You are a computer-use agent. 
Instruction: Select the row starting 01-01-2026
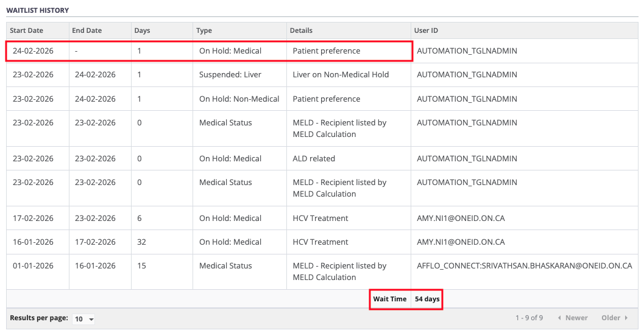click(33, 265)
